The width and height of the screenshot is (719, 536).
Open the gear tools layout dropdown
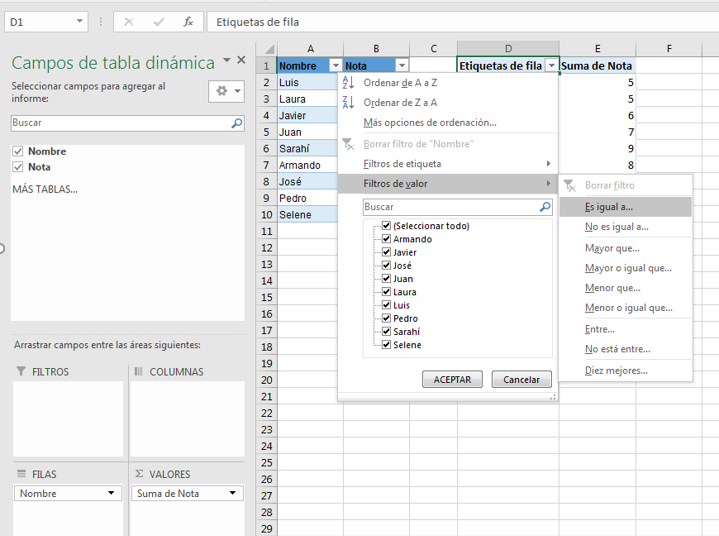(227, 91)
